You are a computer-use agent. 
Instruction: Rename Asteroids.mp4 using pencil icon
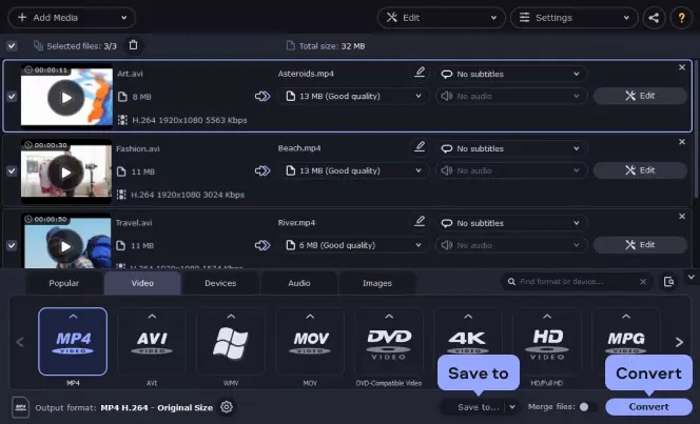coord(420,73)
